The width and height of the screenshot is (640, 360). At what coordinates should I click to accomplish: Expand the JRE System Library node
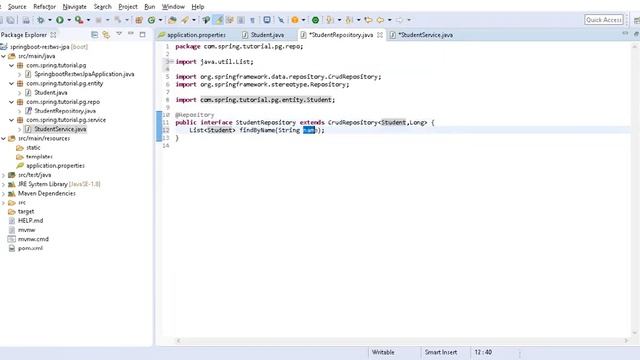pos(4,184)
